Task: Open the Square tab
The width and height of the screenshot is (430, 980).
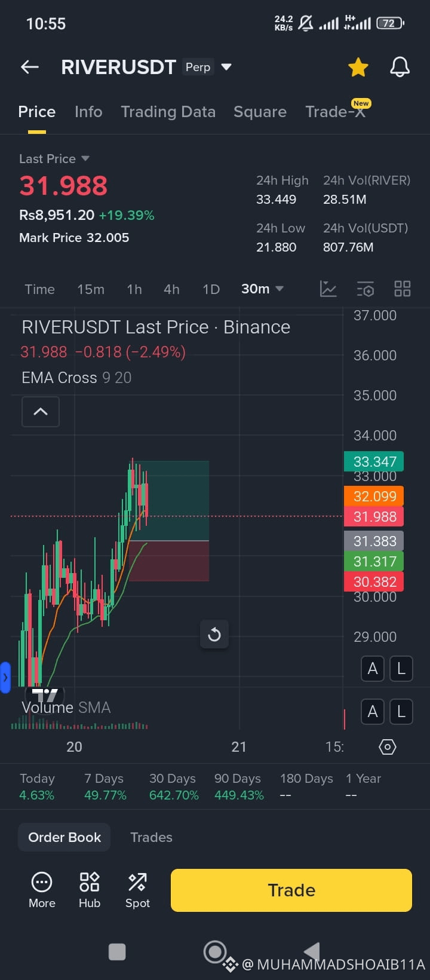Action: 260,112
